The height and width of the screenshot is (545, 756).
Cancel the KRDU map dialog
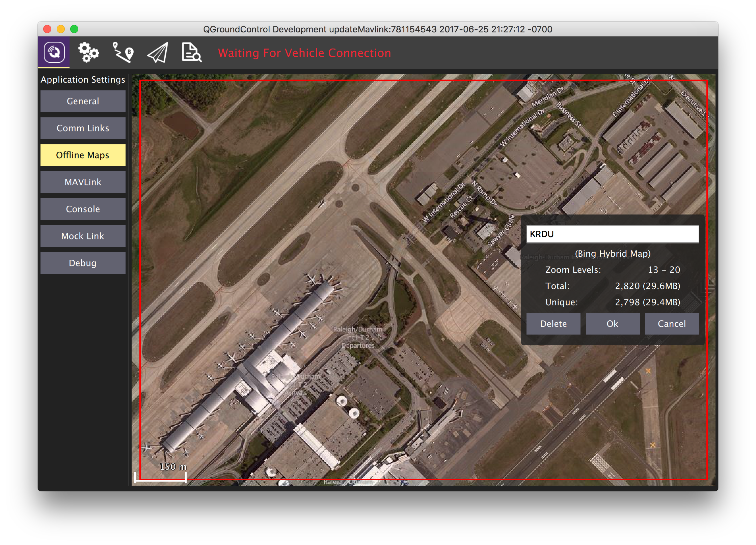click(672, 323)
